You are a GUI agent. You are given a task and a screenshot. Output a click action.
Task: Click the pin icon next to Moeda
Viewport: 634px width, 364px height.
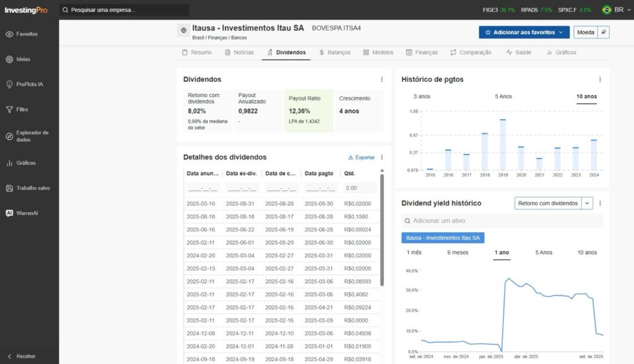tap(604, 32)
